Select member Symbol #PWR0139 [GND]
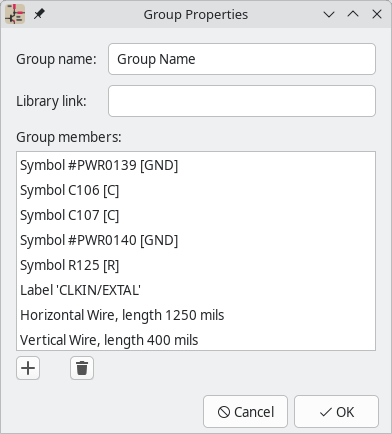The width and height of the screenshot is (392, 434). [196, 165]
